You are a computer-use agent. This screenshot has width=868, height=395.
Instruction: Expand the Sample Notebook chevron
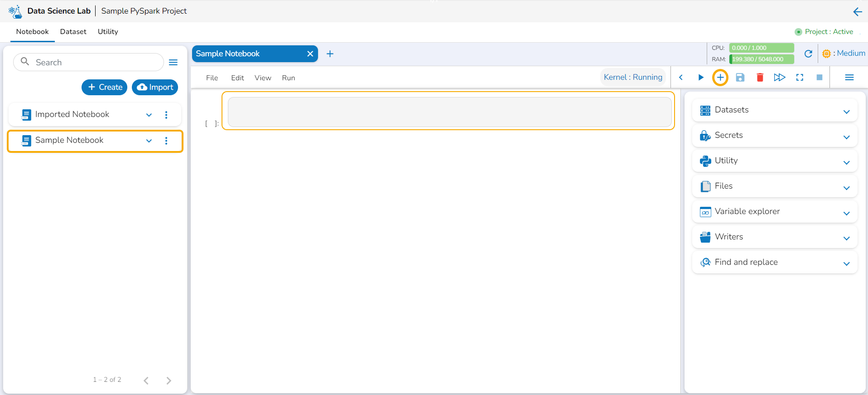149,141
